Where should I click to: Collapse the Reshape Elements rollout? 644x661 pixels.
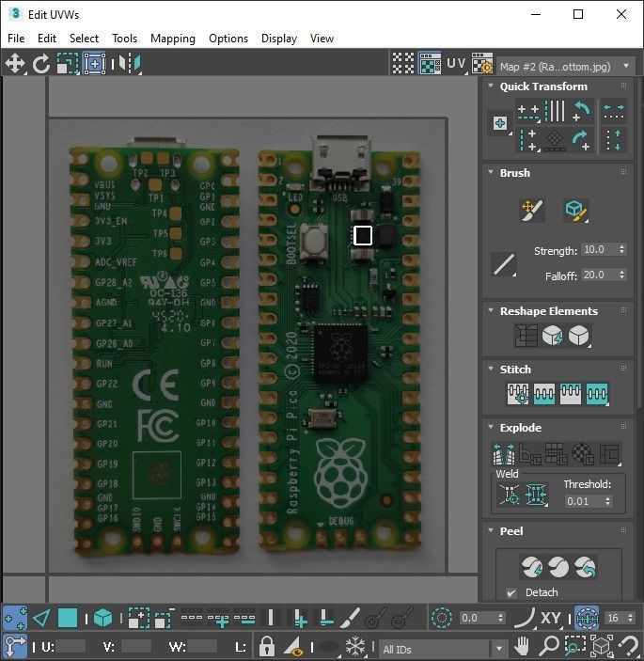pos(491,310)
